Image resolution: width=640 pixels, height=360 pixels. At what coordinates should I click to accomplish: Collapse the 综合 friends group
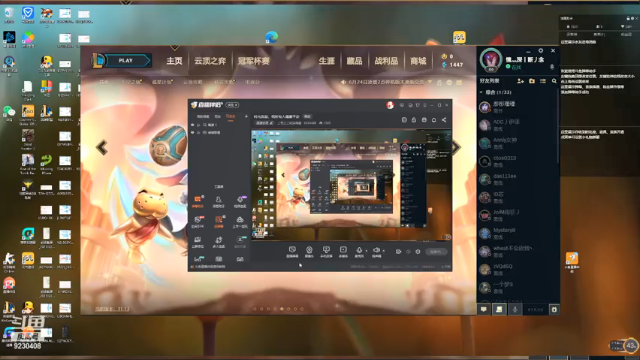pos(482,92)
